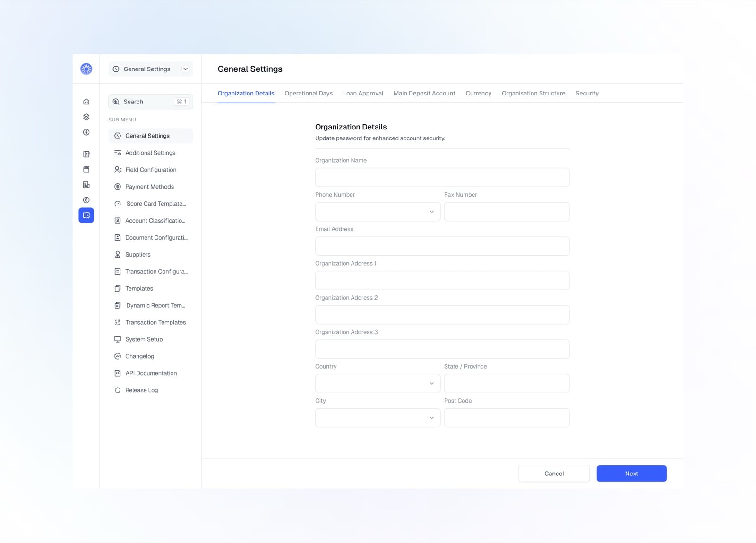Open Release Log in the sub menu

[x=150, y=390]
